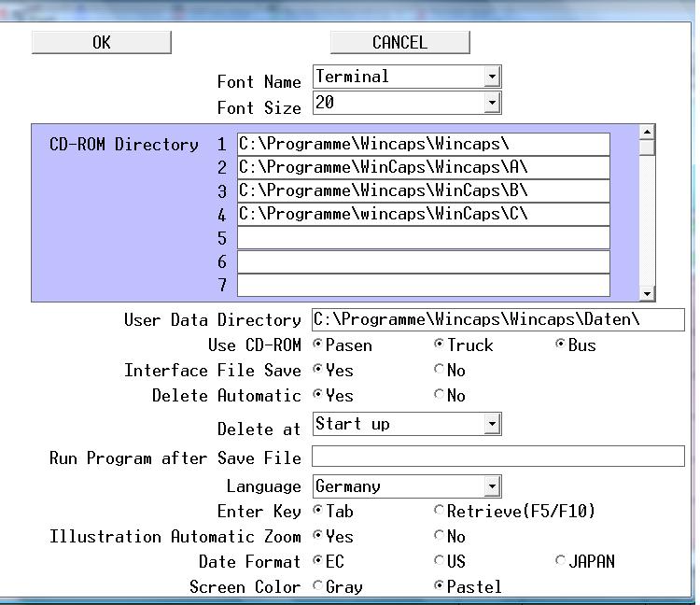
Task: Click Run Program after Save File field
Action: click(497, 457)
